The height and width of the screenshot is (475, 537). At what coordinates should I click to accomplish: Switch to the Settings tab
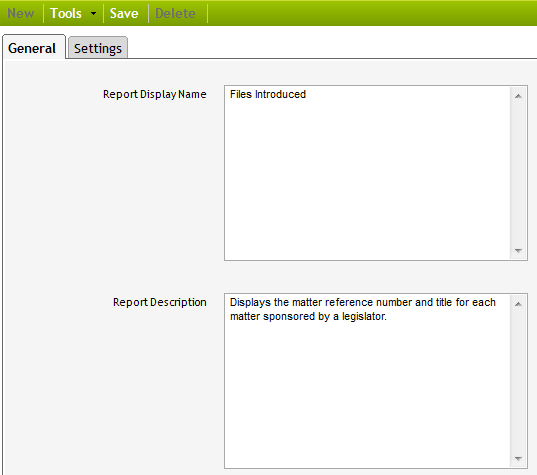98,48
